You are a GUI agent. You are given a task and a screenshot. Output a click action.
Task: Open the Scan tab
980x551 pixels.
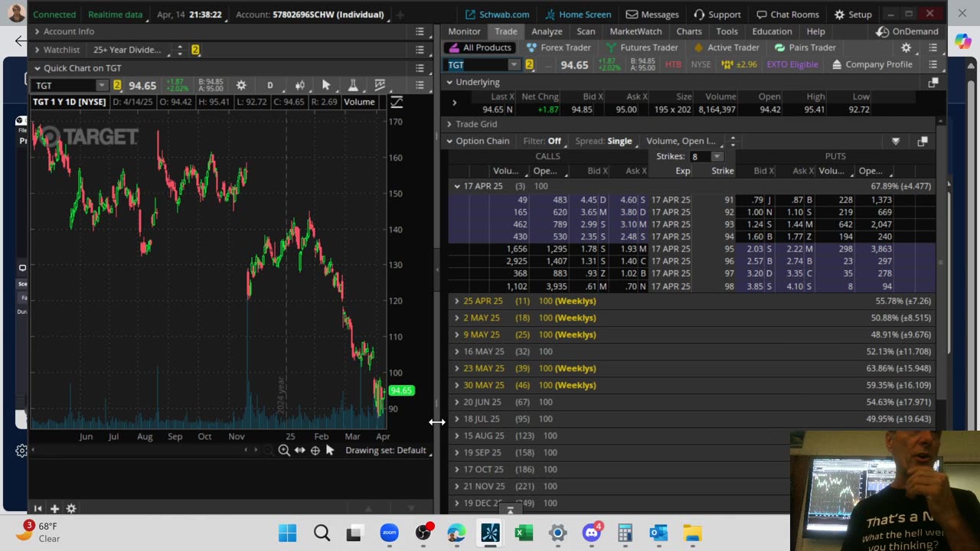(x=586, y=31)
